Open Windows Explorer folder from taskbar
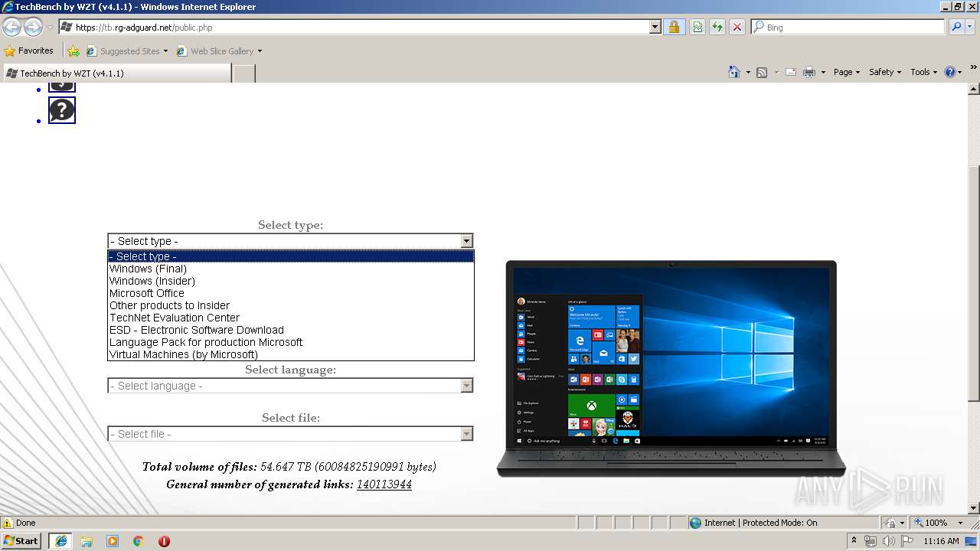980x551 pixels. (87, 541)
